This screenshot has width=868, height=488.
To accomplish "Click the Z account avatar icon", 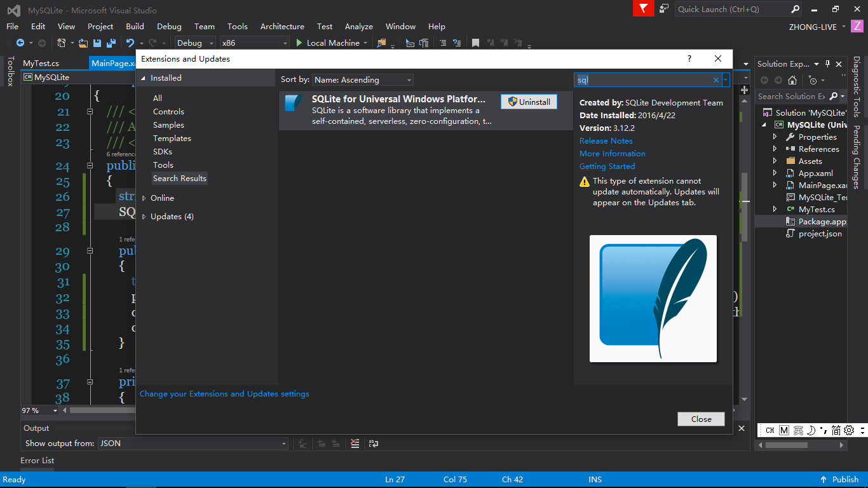I will coord(857,26).
